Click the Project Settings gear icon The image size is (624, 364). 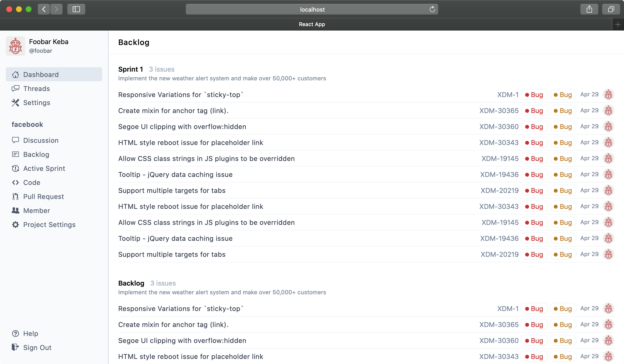tap(15, 224)
